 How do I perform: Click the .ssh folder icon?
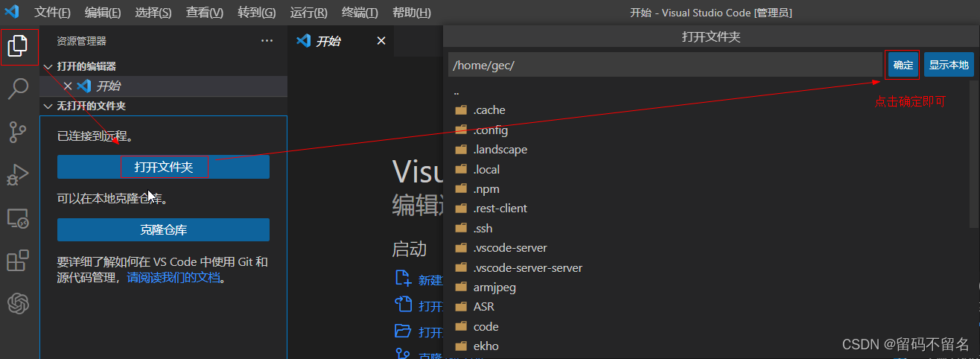pyautogui.click(x=460, y=228)
